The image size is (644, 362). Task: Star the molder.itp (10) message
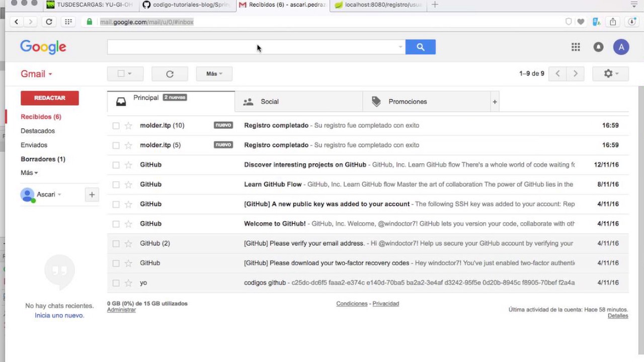click(x=128, y=125)
